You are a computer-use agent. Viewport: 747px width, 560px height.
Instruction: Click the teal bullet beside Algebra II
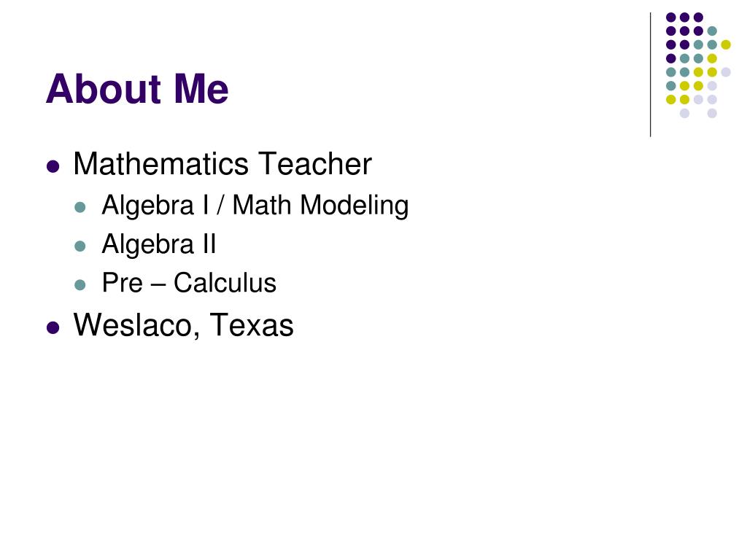pyautogui.click(x=80, y=246)
